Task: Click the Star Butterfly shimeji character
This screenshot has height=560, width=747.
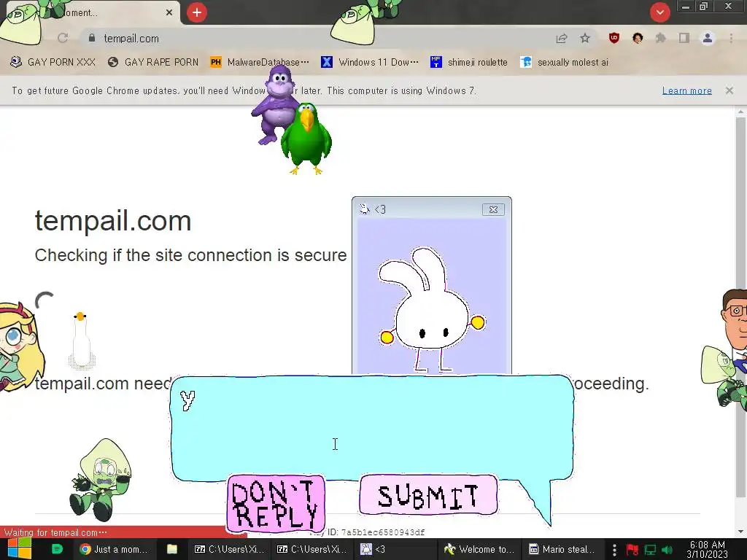Action: [x=21, y=346]
